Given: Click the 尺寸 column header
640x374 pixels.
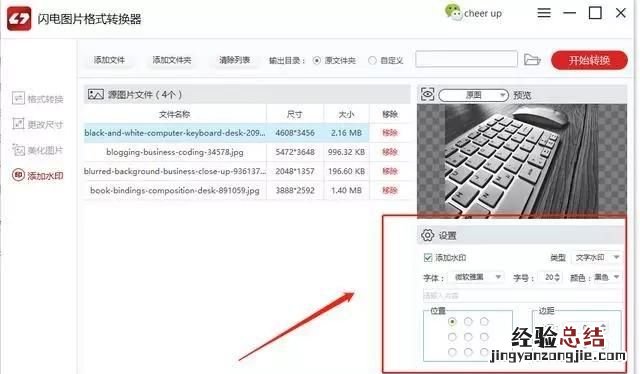Looking at the screenshot, I should (294, 114).
